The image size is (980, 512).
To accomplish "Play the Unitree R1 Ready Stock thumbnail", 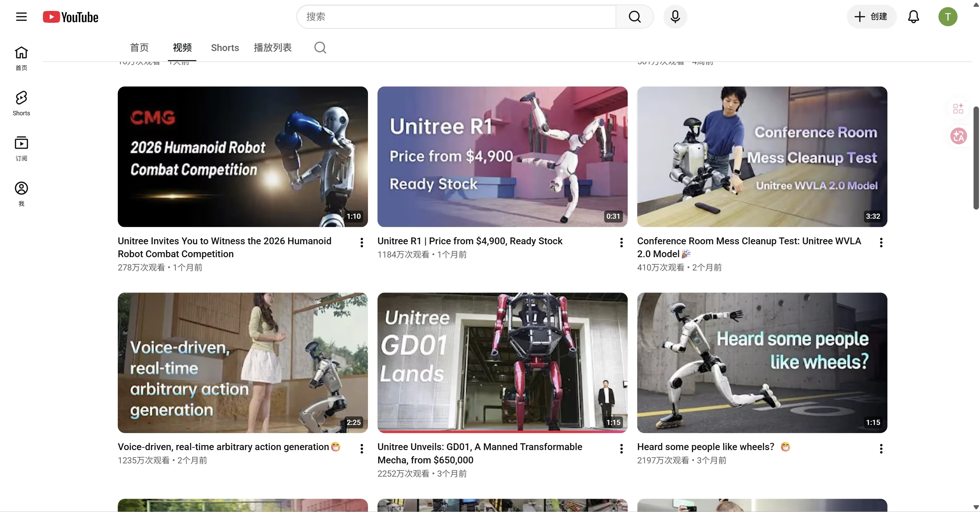I will click(x=502, y=156).
